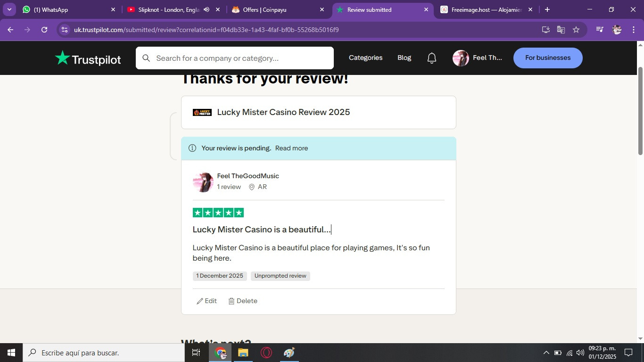Screen dimensions: 644x362
Task: Click the five-star rating image
Action: point(218,213)
